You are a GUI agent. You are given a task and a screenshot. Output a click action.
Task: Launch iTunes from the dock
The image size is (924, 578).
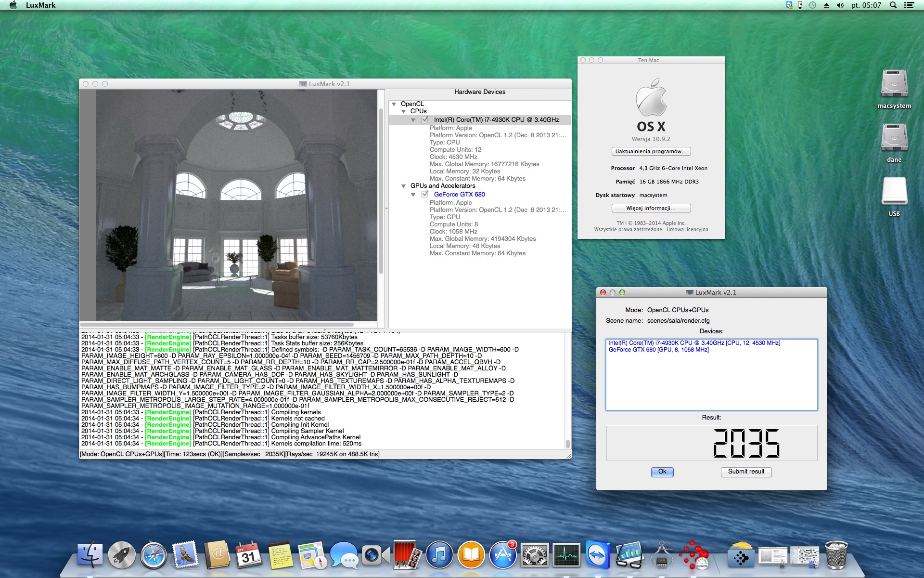(439, 555)
